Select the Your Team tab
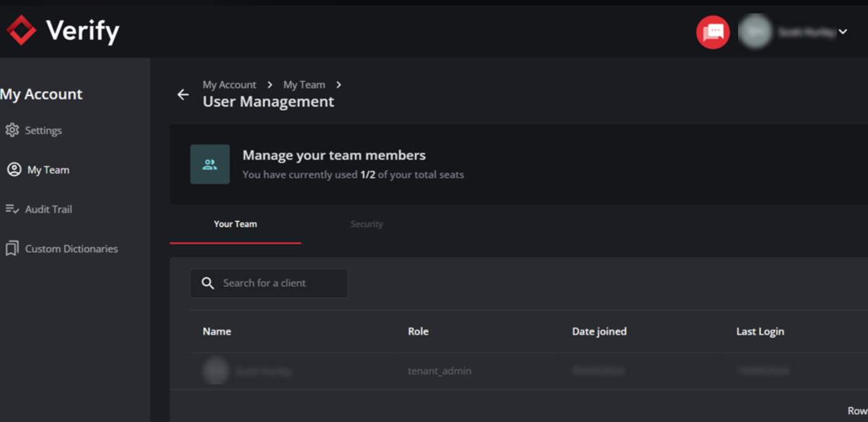Screen dimensions: 868x422 (x=235, y=224)
